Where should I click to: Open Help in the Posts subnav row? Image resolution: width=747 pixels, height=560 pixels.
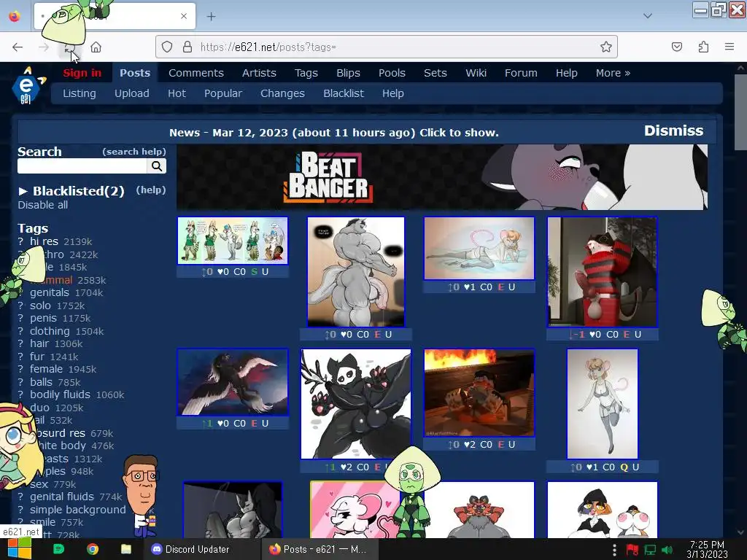[393, 93]
